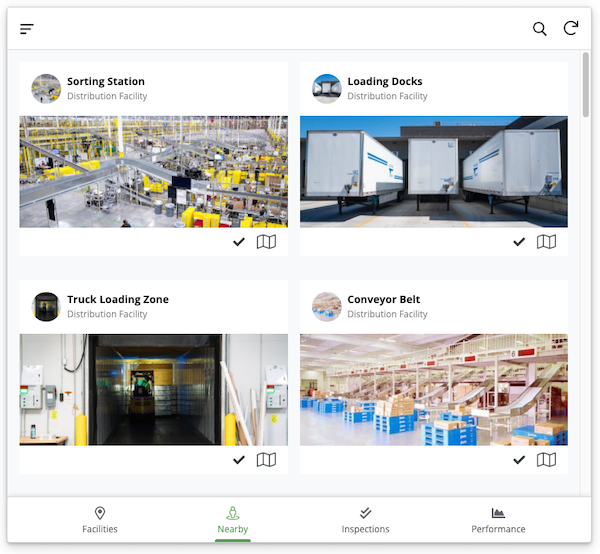600x554 pixels.
Task: Click Truck Loading Zone round avatar
Action: (46, 307)
